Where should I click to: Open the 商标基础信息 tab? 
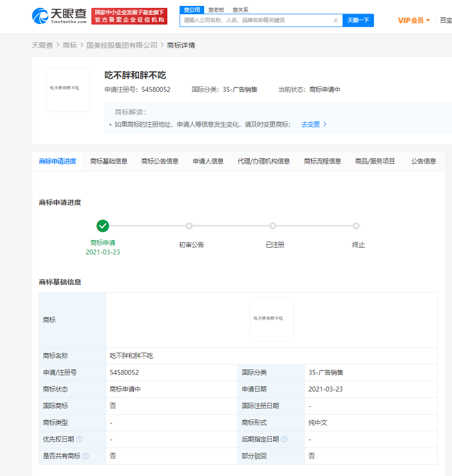click(108, 161)
